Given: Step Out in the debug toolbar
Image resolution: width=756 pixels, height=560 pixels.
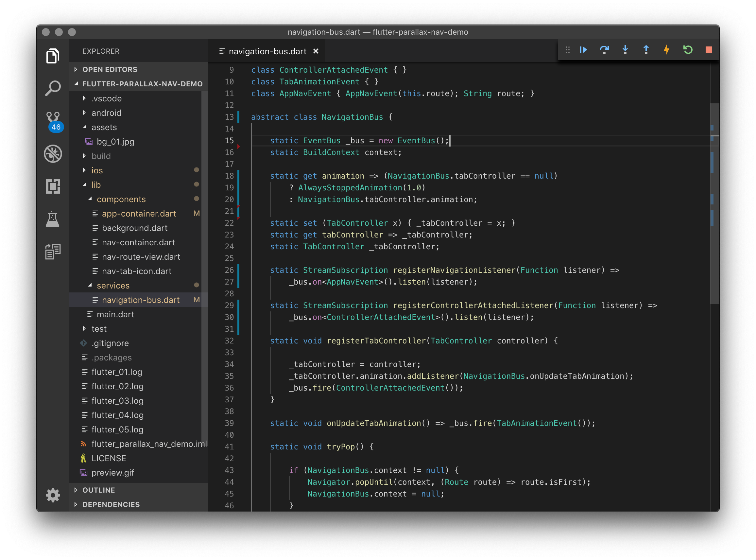Looking at the screenshot, I should (x=646, y=50).
